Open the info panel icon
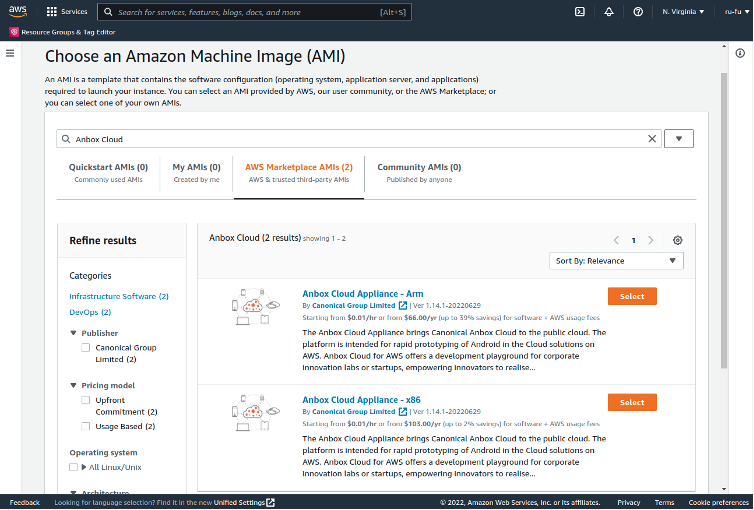The width and height of the screenshot is (754, 510). 740,53
